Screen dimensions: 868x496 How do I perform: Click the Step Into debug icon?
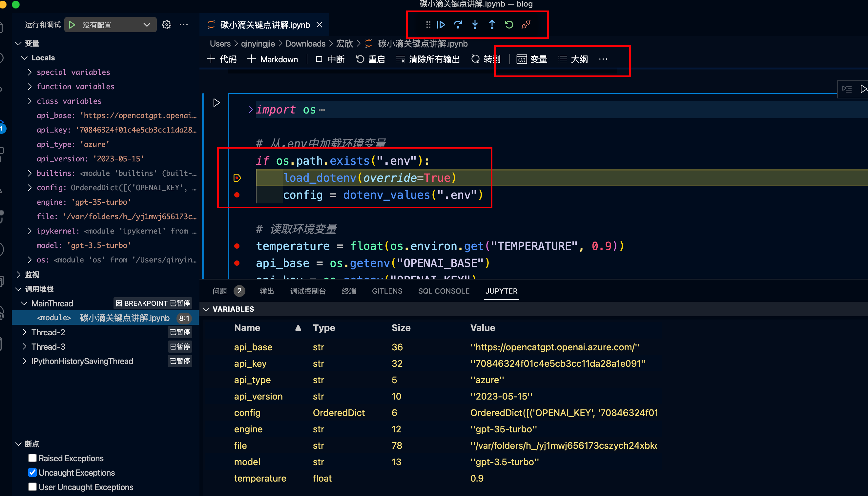coord(475,25)
